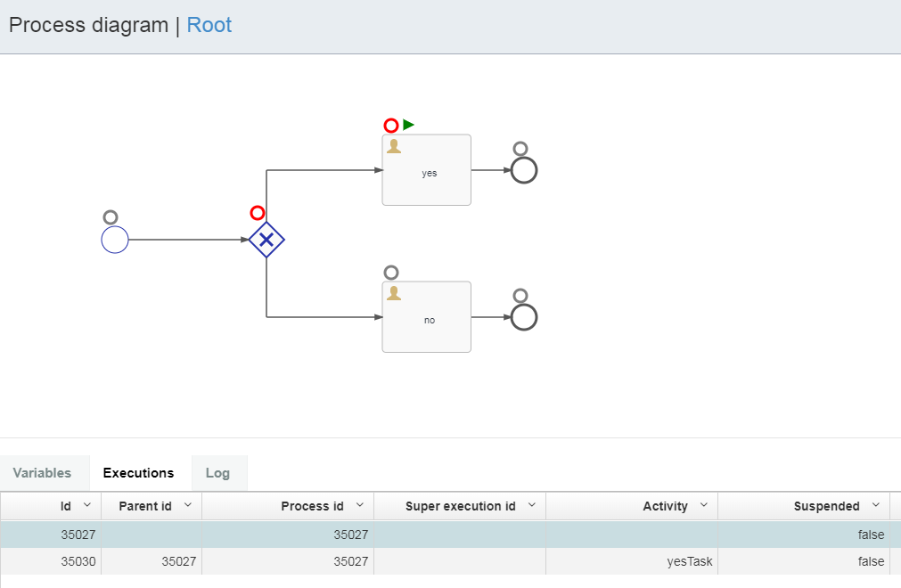Toggle gray marker above the lower end event

pyautogui.click(x=520, y=296)
